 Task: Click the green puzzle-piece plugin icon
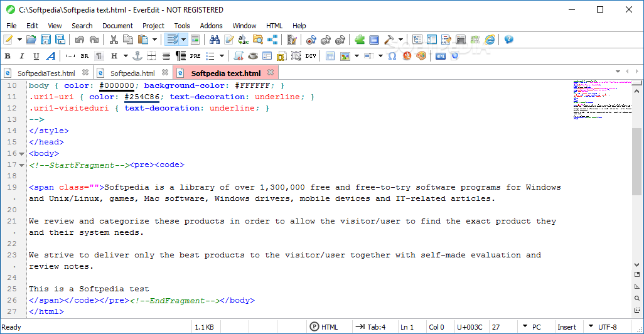point(360,40)
